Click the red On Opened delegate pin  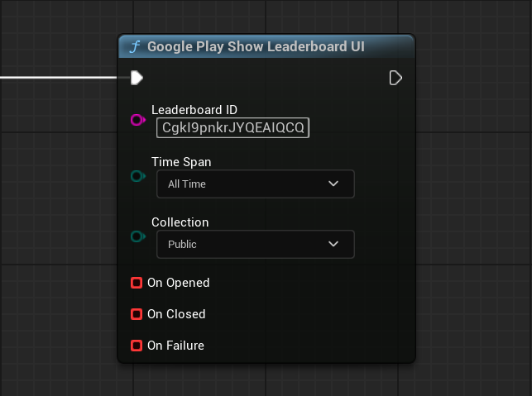pos(137,283)
